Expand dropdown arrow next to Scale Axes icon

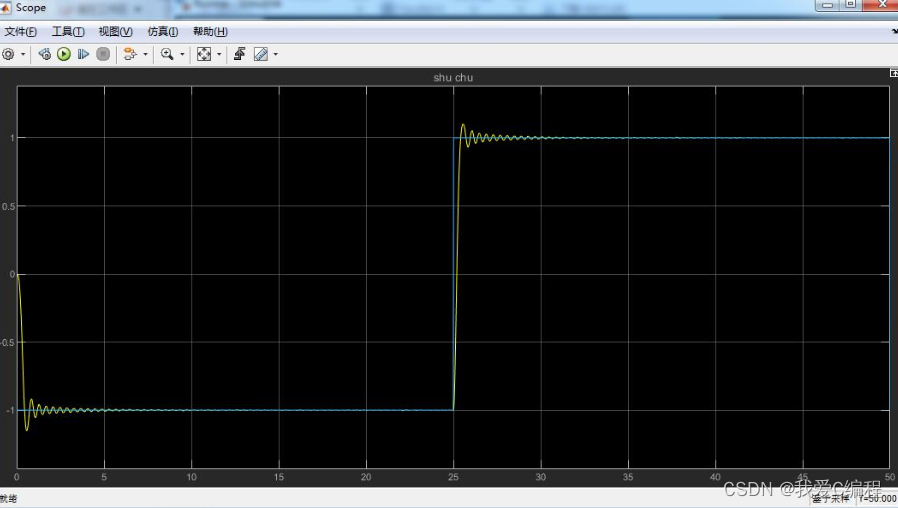pos(219,54)
